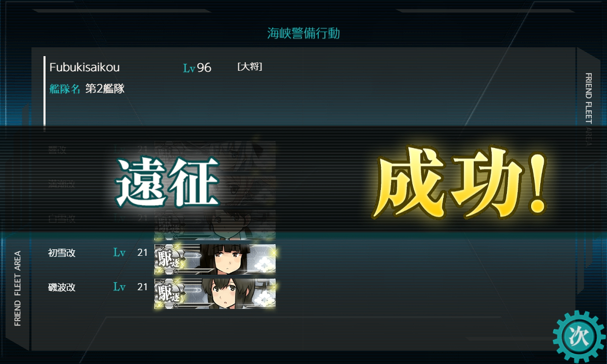This screenshot has height=364, width=607.
Task: Select the 初雪改 ship name
Action: (x=62, y=253)
